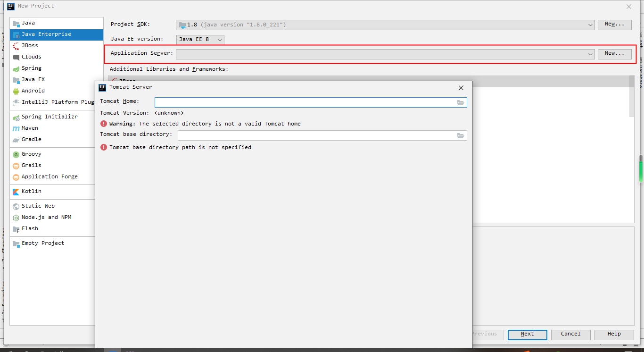Select the JBoss project type
This screenshot has width=644, height=352.
[x=31, y=45]
